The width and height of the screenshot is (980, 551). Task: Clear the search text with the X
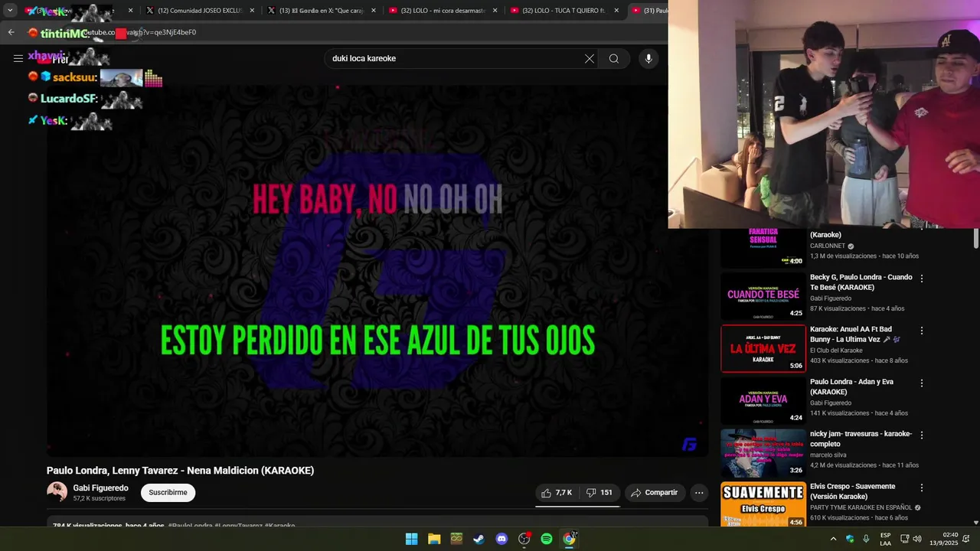point(590,58)
